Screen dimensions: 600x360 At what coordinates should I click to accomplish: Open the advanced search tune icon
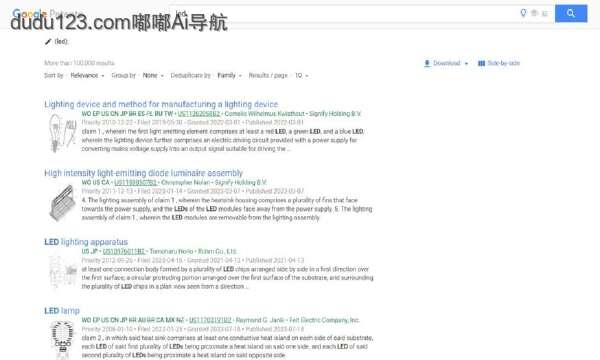point(545,13)
